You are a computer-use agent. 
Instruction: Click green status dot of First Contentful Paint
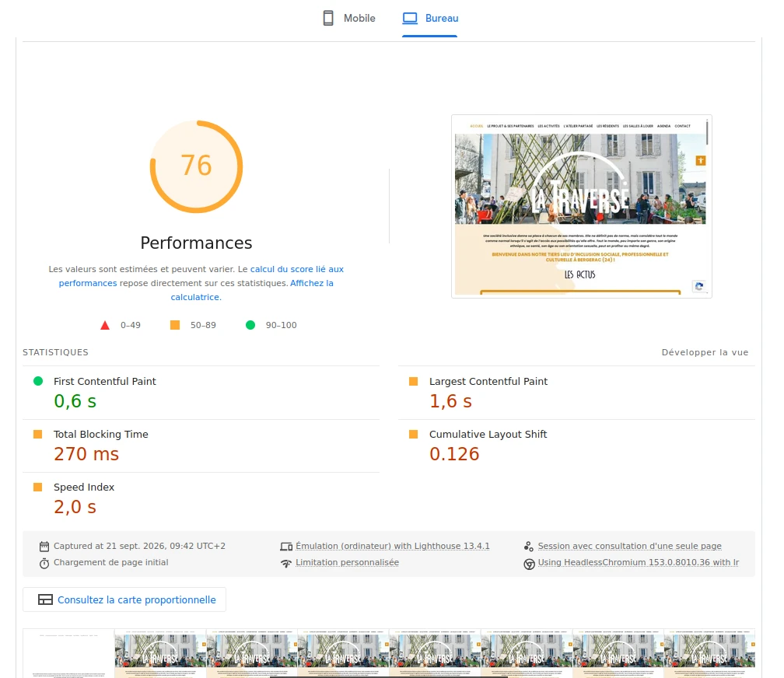38,381
